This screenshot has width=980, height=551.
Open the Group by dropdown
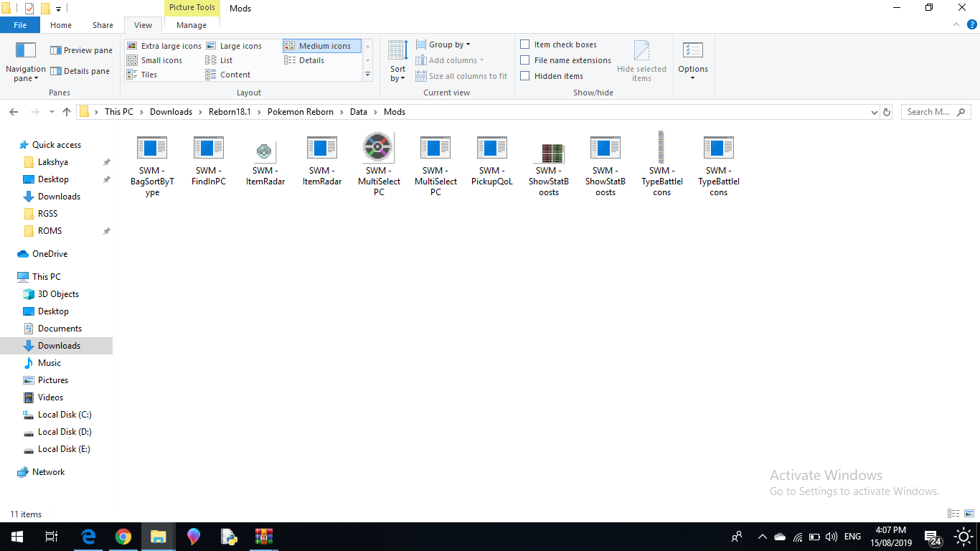443,44
